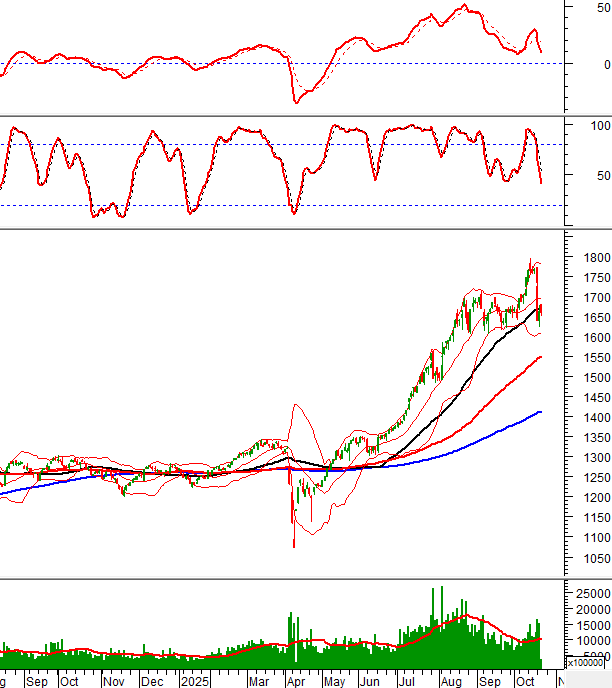Click the Apr month marker on time axis
This screenshot has width=612, height=688.
(x=296, y=681)
